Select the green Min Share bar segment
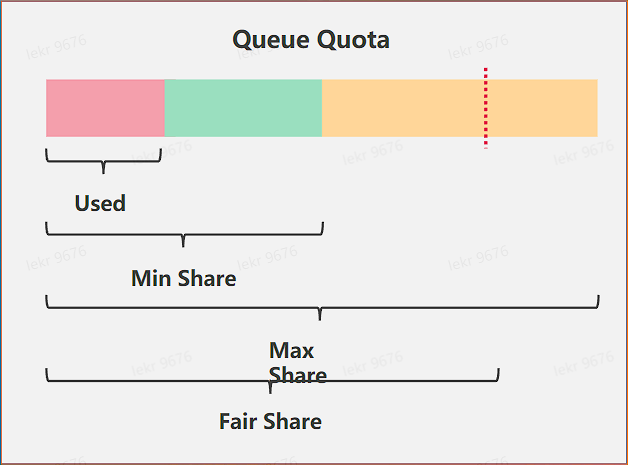628x465 pixels. click(243, 107)
